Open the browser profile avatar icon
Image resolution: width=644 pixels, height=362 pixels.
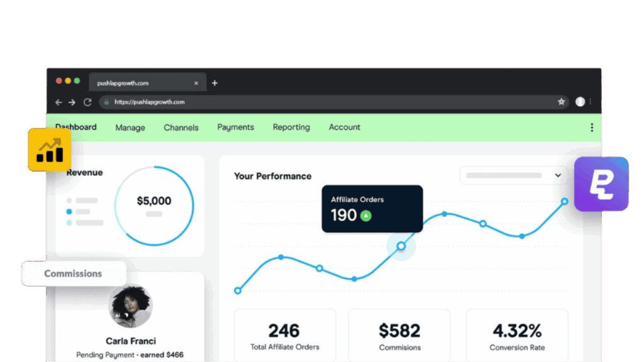[x=580, y=102]
